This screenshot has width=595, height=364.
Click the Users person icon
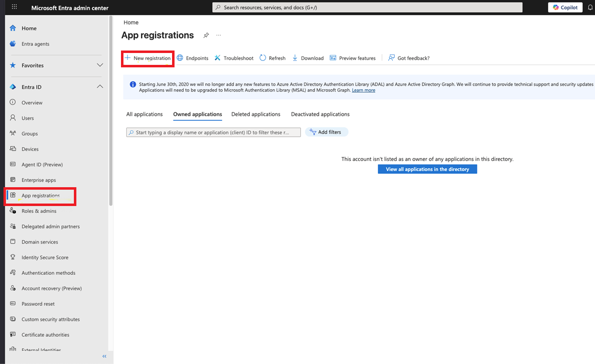13,118
